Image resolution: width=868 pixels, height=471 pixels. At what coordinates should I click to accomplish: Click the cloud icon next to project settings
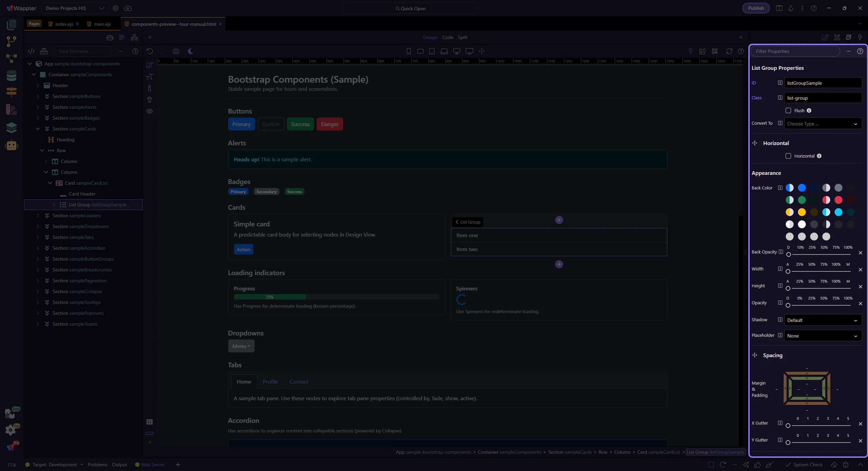pyautogui.click(x=128, y=8)
